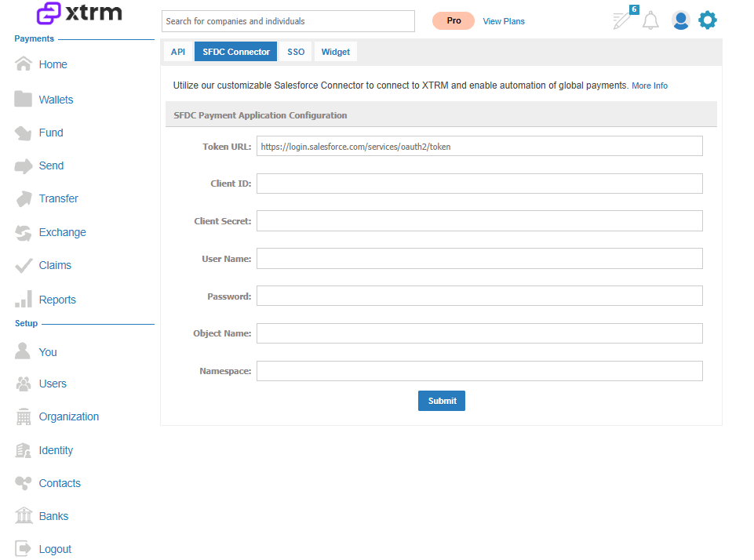Go to Home in sidebar
This screenshot has width=754, height=560.
(53, 64)
